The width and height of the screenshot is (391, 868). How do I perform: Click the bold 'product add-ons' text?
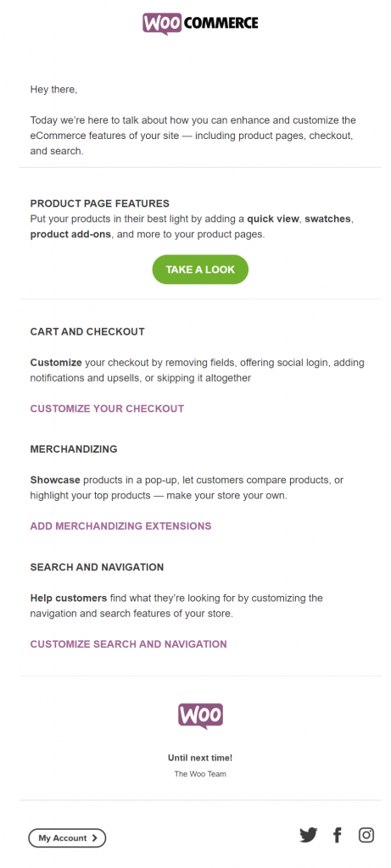(71, 234)
